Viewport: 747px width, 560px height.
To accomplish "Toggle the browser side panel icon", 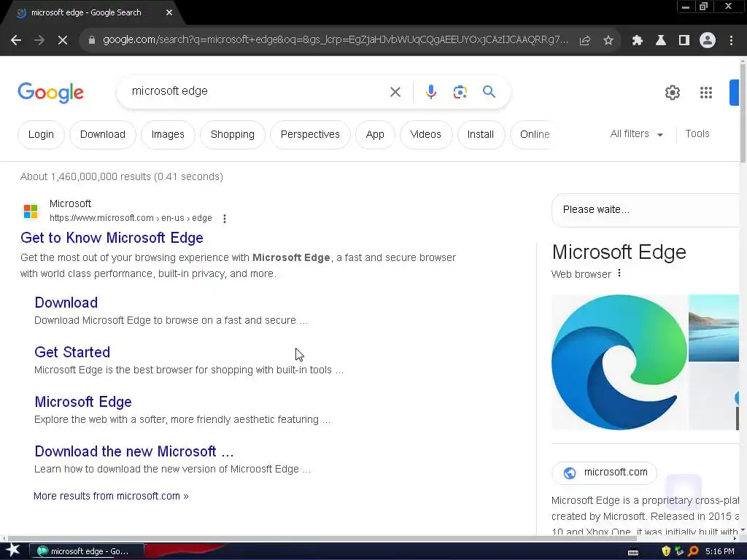I will (684, 41).
